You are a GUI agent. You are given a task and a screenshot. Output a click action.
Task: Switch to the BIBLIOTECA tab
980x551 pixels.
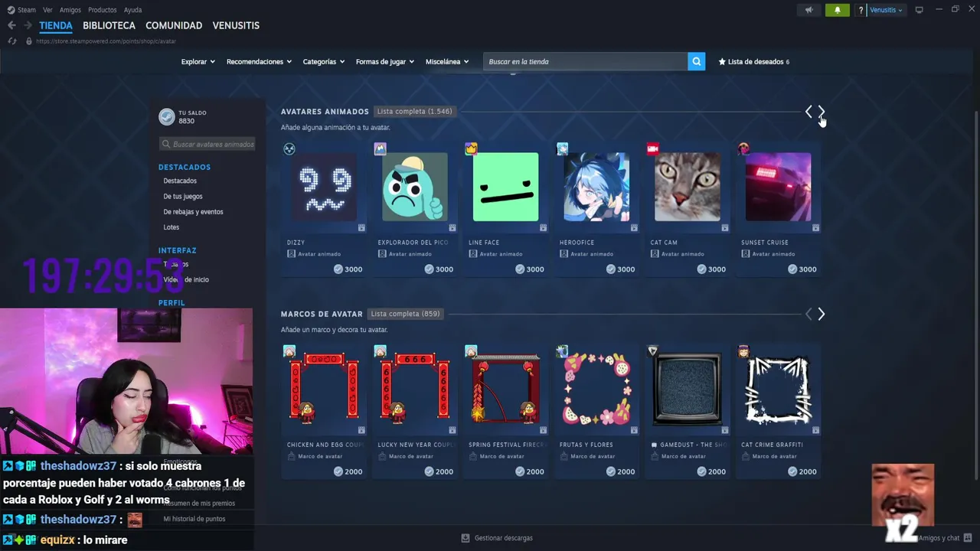pyautogui.click(x=109, y=25)
